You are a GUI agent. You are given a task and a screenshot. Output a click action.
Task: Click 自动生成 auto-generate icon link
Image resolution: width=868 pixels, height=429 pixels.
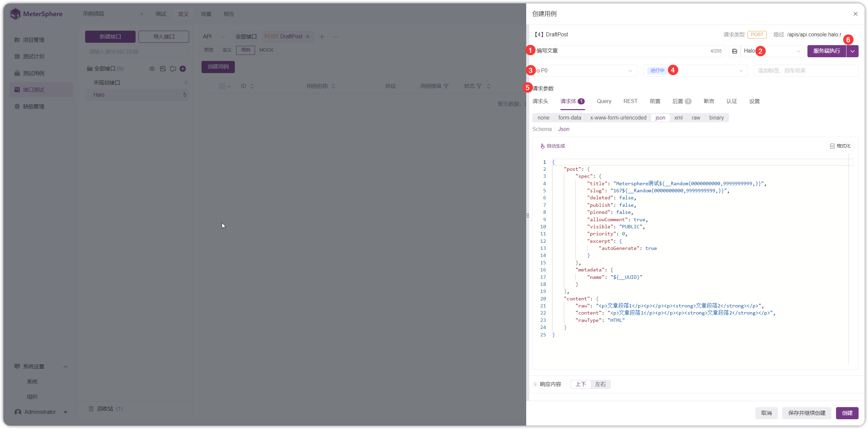(x=553, y=146)
